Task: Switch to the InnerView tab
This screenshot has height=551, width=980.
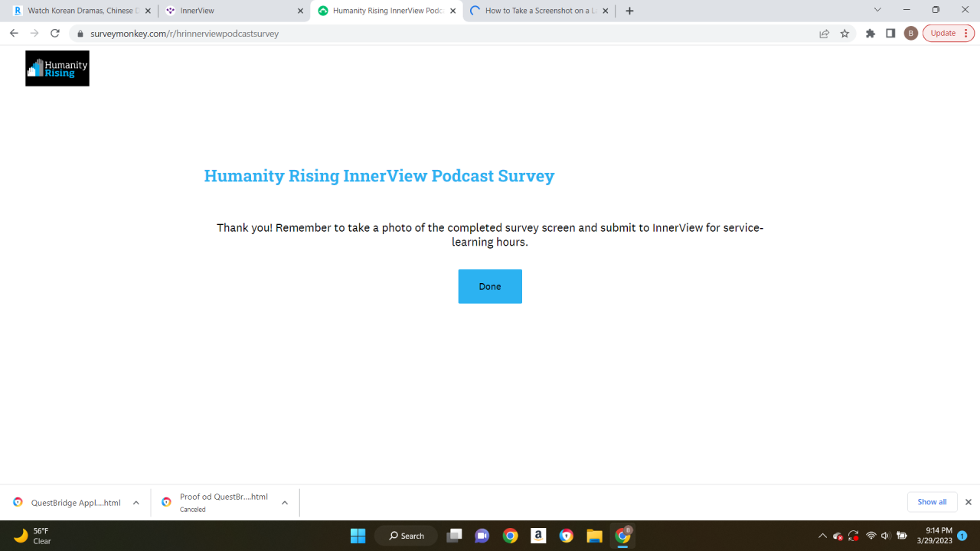Action: tap(234, 11)
